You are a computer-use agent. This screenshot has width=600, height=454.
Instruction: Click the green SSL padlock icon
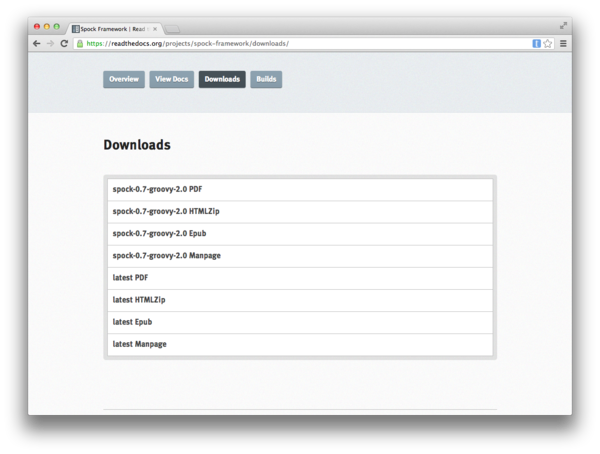80,44
